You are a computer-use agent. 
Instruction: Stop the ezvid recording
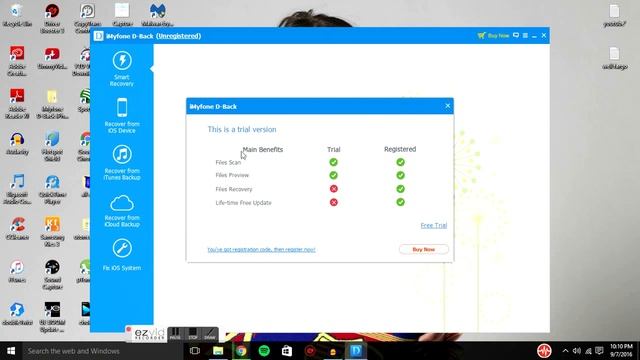click(193, 334)
